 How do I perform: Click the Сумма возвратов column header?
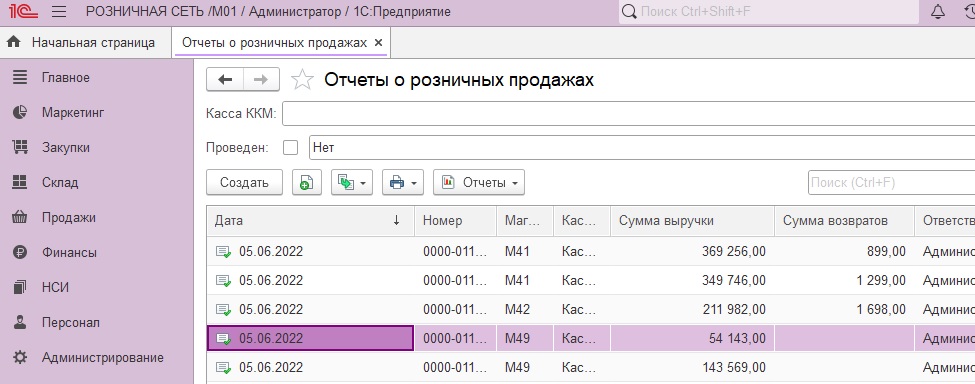click(x=844, y=221)
